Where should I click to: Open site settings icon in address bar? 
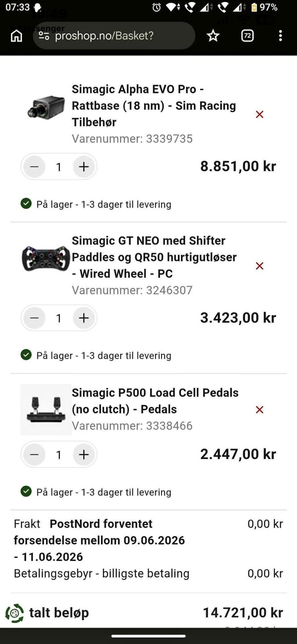[44, 36]
